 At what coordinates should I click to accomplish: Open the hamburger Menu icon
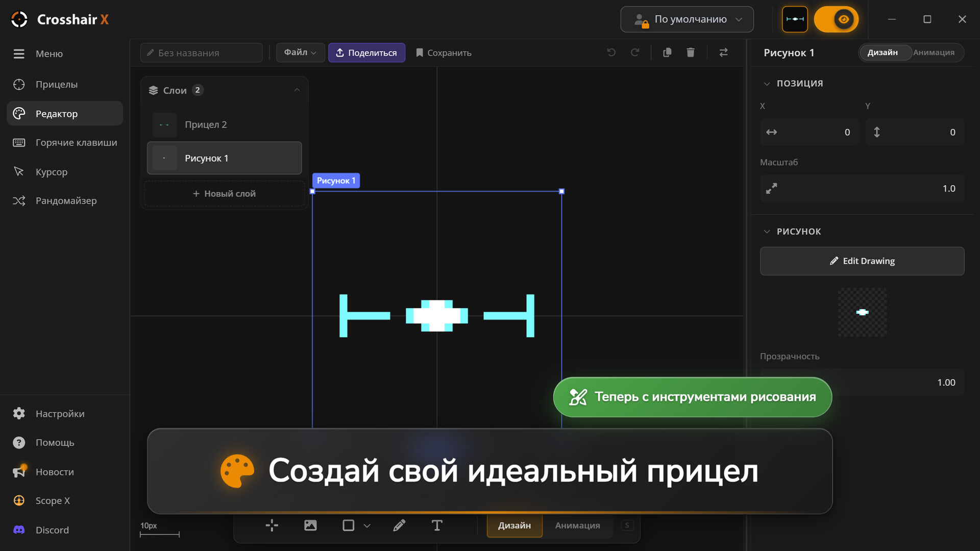click(x=19, y=54)
